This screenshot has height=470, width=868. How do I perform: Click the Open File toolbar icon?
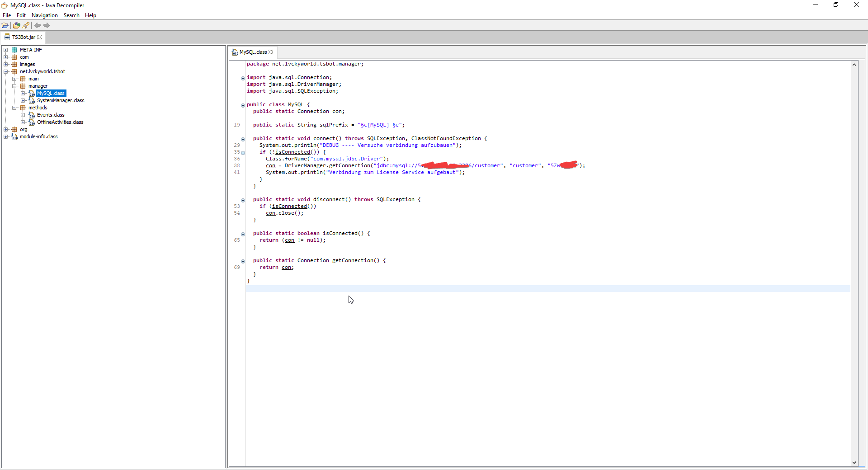pyautogui.click(x=5, y=26)
